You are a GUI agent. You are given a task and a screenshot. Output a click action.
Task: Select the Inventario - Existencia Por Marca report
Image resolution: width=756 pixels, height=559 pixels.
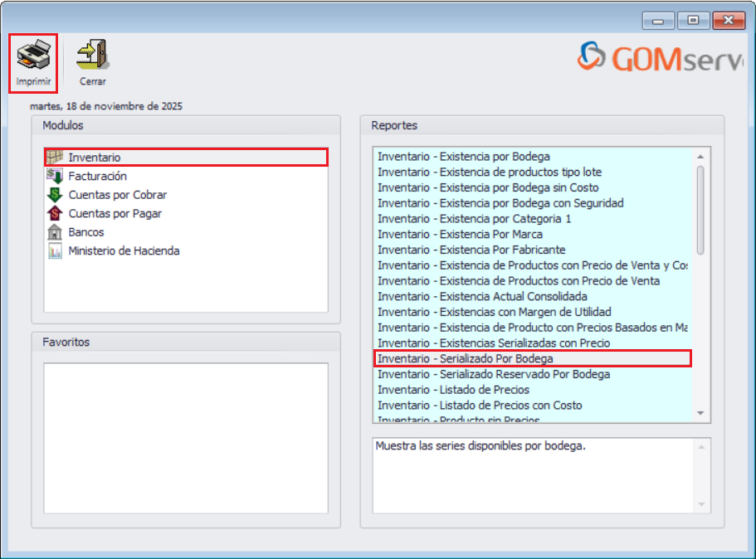click(461, 235)
